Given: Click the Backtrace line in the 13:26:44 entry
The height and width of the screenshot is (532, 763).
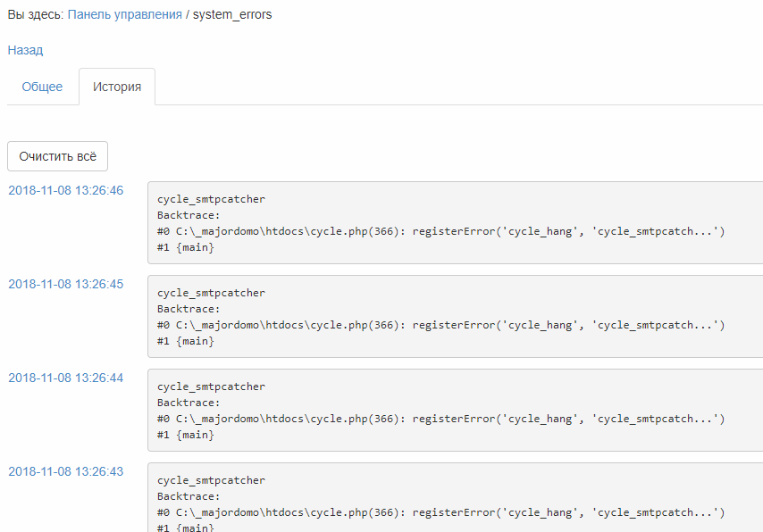Looking at the screenshot, I should [x=189, y=403].
